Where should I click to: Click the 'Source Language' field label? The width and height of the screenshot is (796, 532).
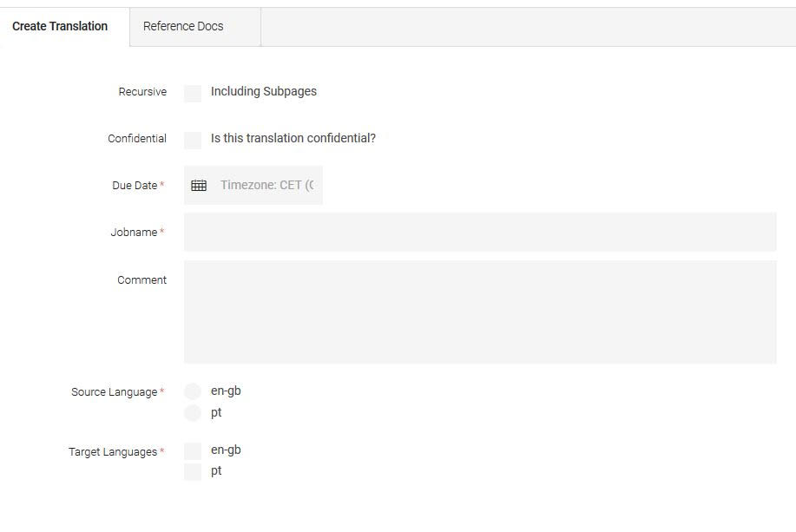[114, 392]
